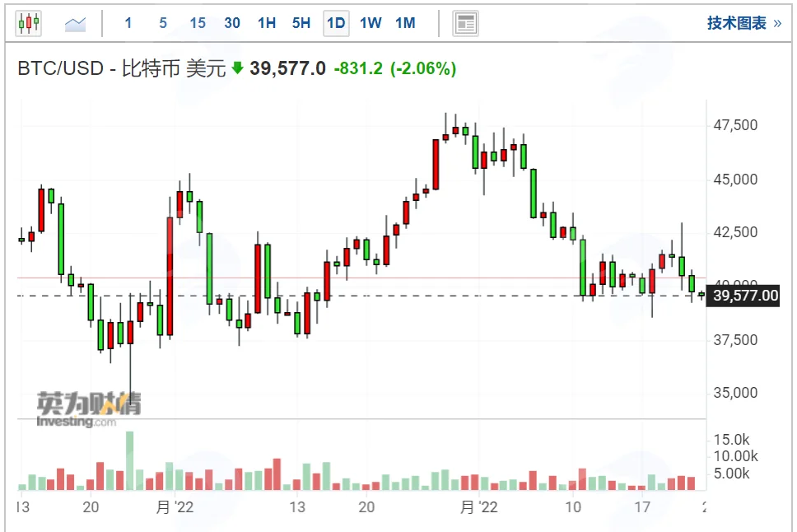Click the 42,500 price axis label
This screenshot has height=532, width=797.
click(x=735, y=232)
